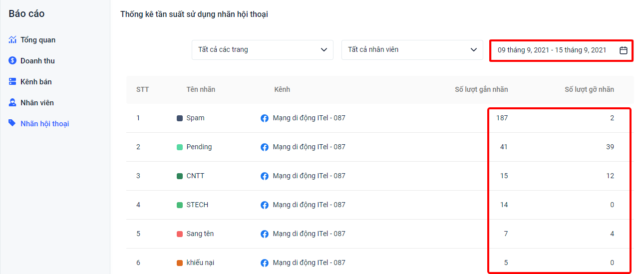Click the Nhân viên person icon

click(x=12, y=102)
